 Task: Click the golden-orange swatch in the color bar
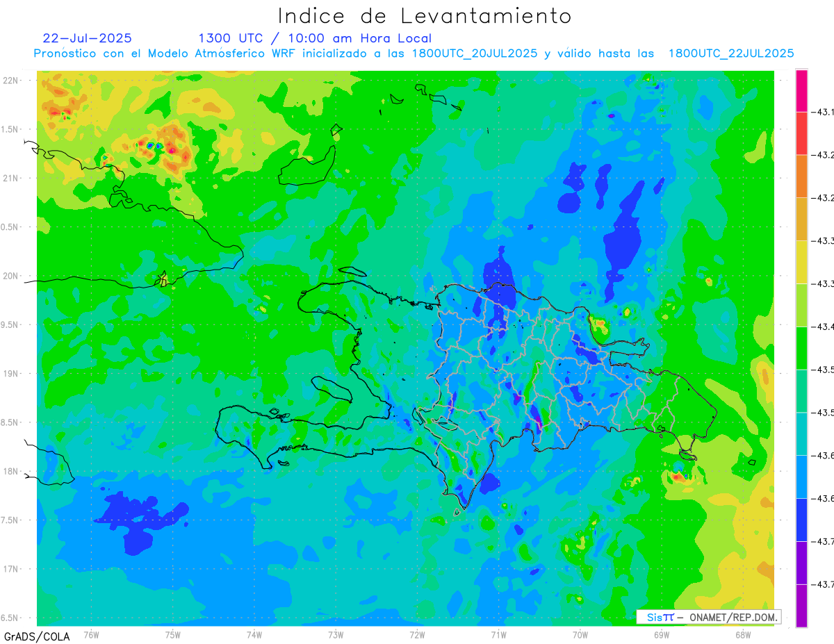point(801,219)
